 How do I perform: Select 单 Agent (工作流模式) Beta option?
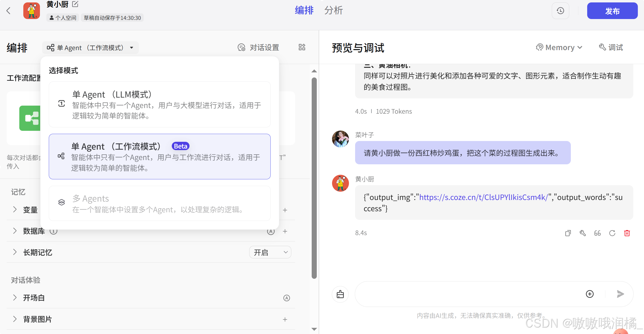(x=160, y=157)
